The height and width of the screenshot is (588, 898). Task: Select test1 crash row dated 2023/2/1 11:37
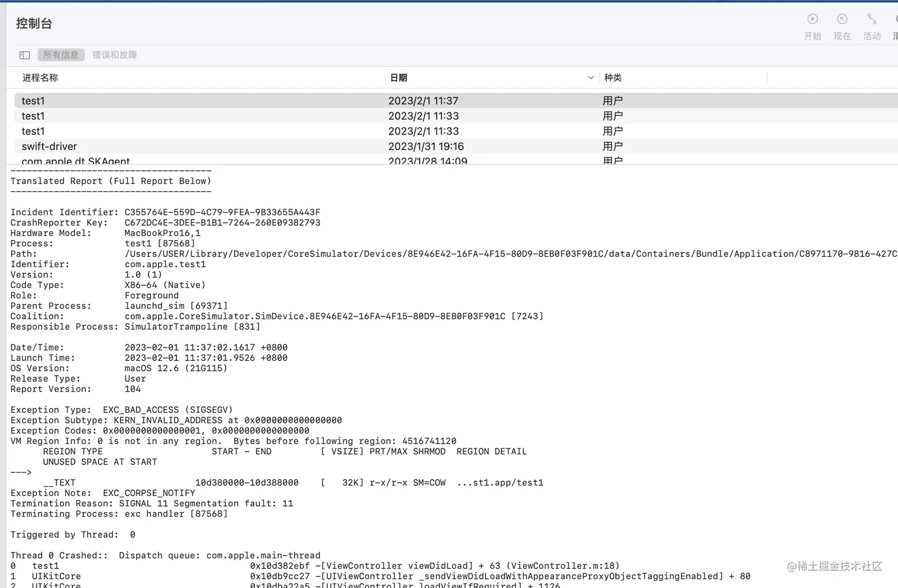pyautogui.click(x=456, y=100)
